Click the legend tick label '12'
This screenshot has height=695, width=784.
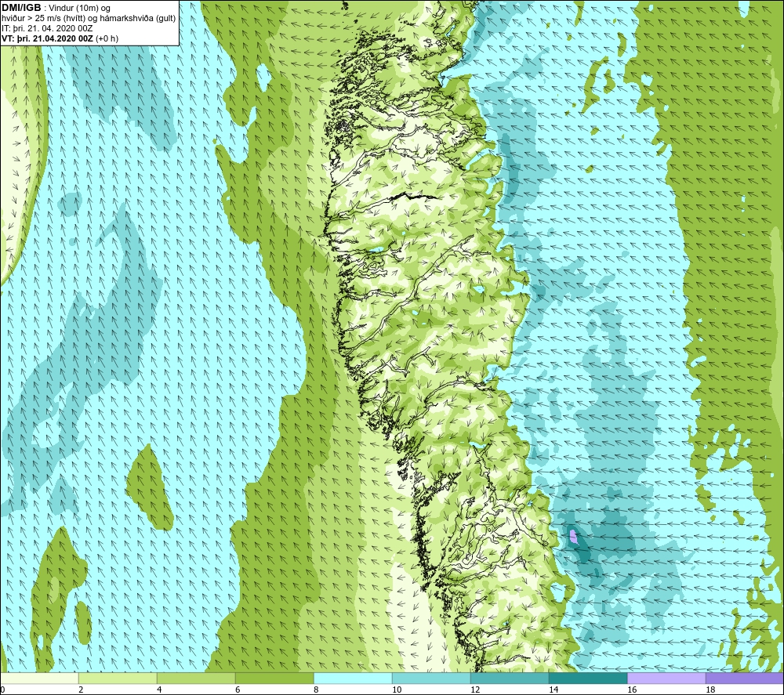475,690
